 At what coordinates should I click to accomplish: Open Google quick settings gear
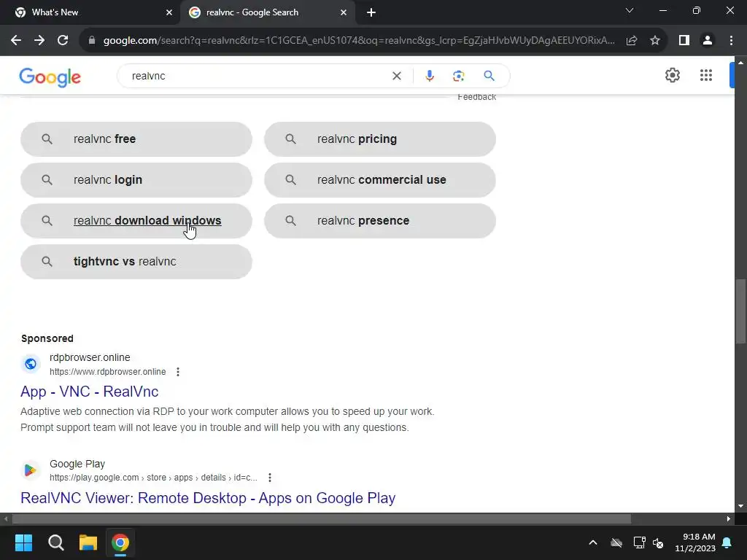pos(672,75)
